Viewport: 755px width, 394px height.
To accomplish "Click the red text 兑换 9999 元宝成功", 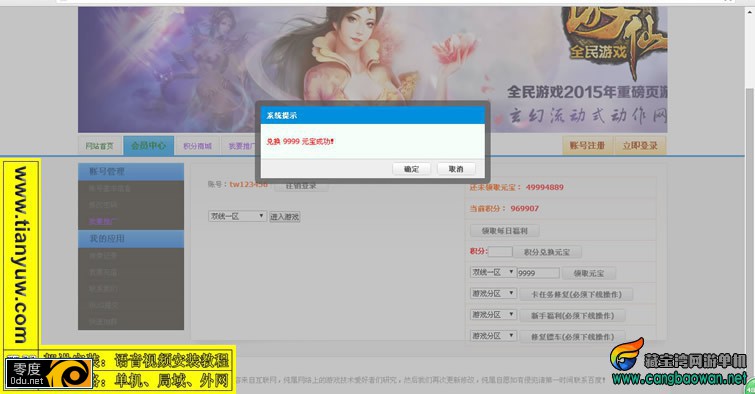I will click(300, 142).
